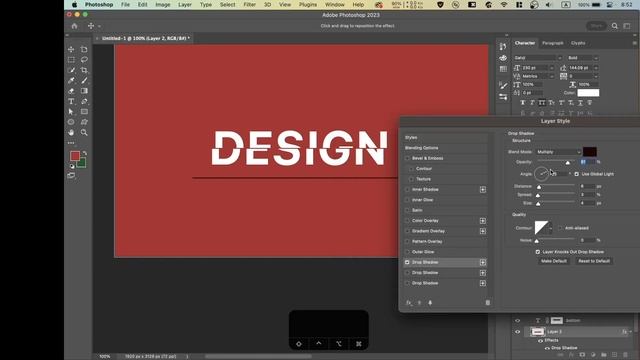The width and height of the screenshot is (640, 360).
Task: Swap foreground and background colors
Action: tap(84, 153)
